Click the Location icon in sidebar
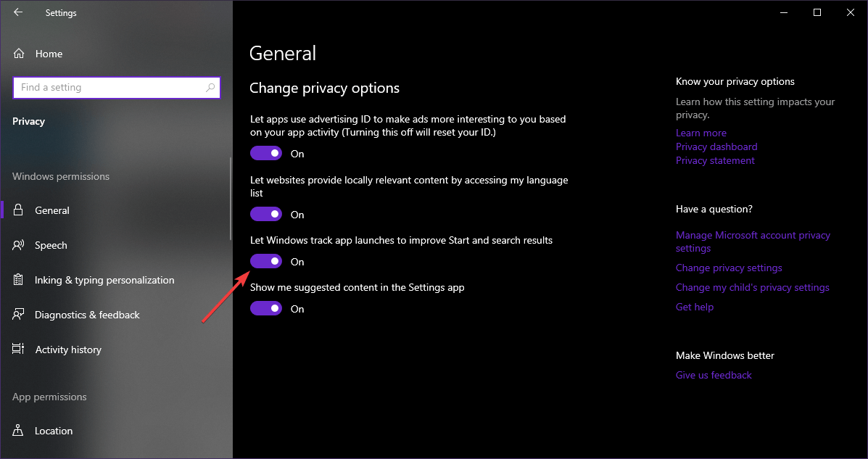This screenshot has height=459, width=868. coord(18,430)
